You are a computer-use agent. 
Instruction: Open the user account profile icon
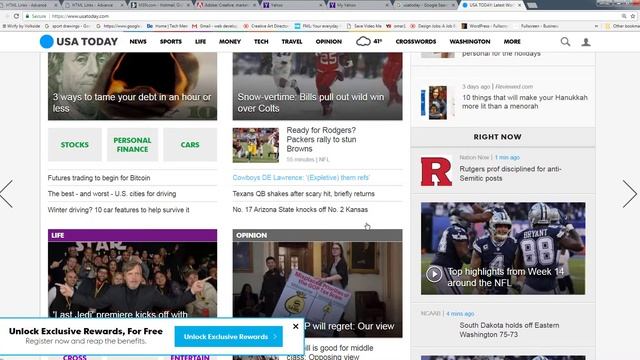[x=586, y=42]
